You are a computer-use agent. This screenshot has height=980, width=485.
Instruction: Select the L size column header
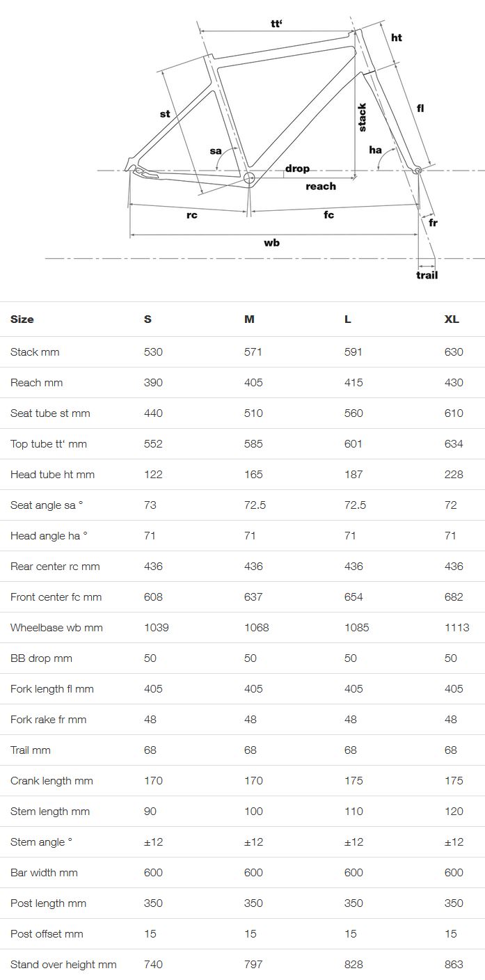tap(348, 319)
